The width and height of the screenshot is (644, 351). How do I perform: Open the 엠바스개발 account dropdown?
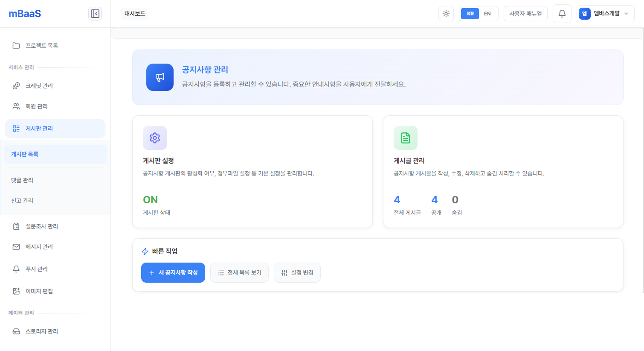pos(605,13)
